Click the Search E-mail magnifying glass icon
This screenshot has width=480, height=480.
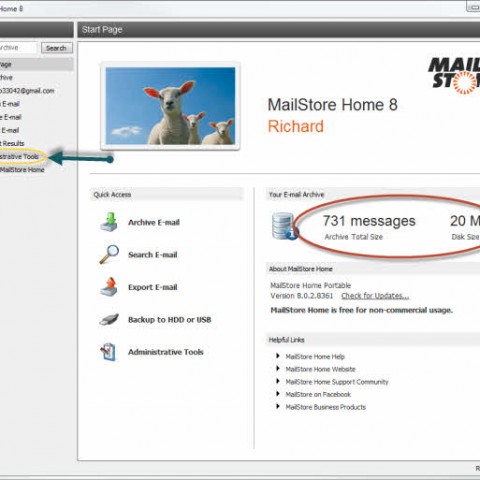coord(109,254)
